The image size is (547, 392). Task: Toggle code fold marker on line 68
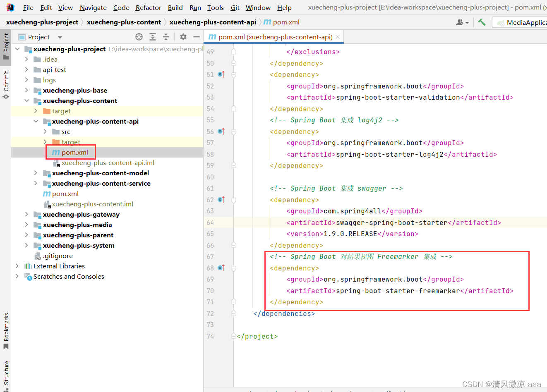234,268
